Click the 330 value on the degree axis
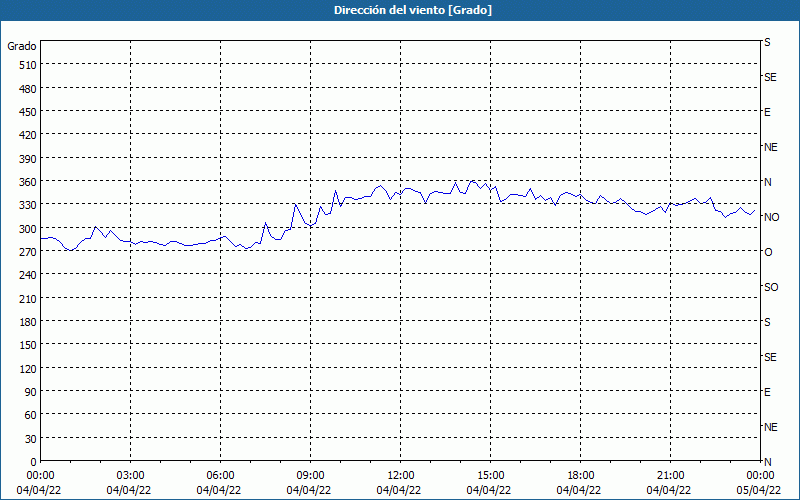Image resolution: width=800 pixels, height=500 pixels. pyautogui.click(x=28, y=205)
